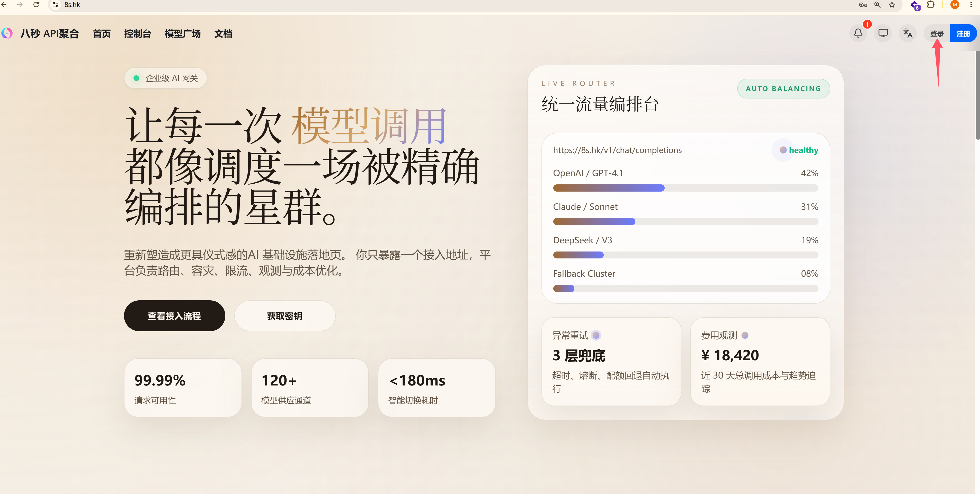Image resolution: width=980 pixels, height=494 pixels.
Task: Click the AUTO BALANCING badge
Action: 783,89
